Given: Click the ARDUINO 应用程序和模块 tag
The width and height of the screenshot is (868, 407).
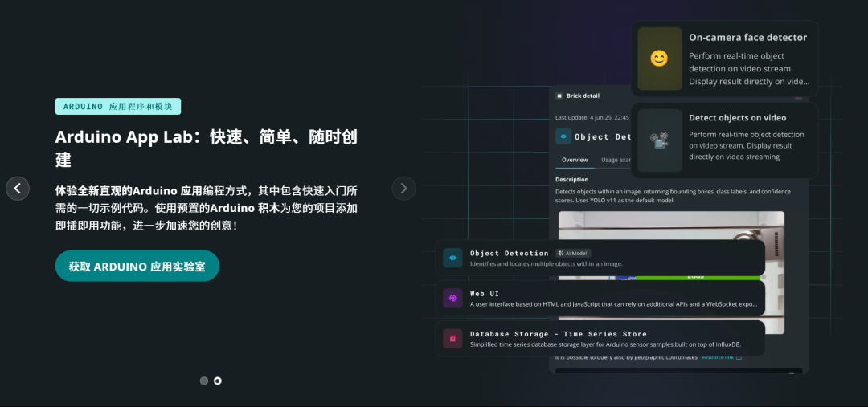Looking at the screenshot, I should pyautogui.click(x=118, y=107).
